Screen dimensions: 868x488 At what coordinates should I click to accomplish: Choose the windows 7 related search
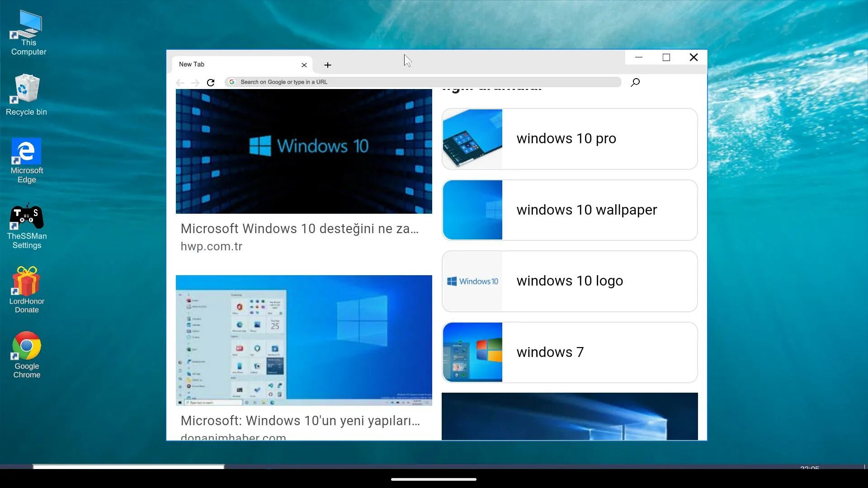tap(570, 352)
